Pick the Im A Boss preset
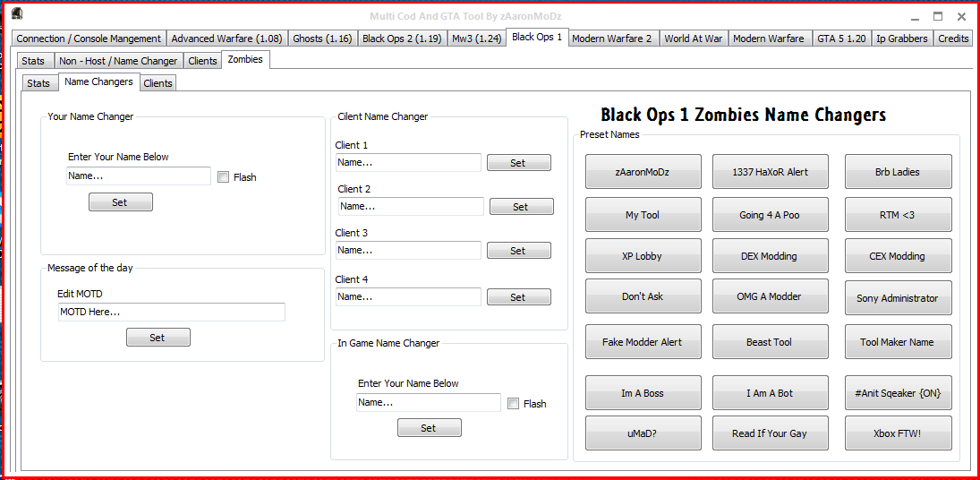The image size is (980, 480). (643, 393)
